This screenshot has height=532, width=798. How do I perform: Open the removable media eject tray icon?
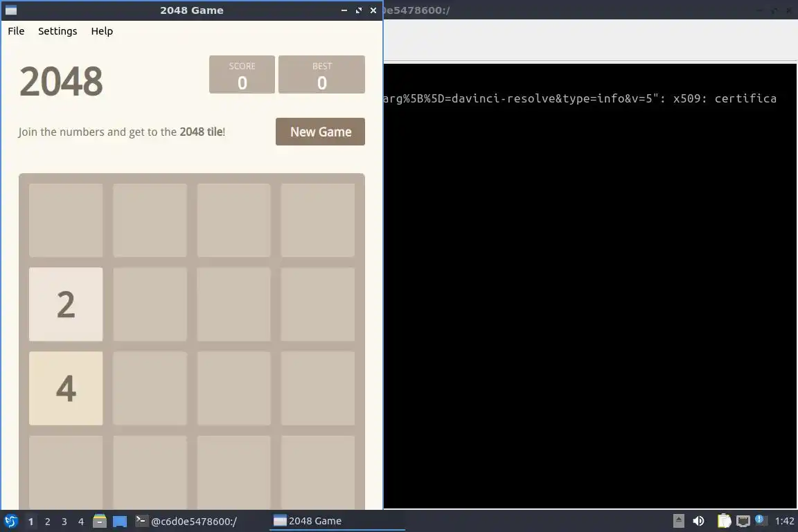678,521
